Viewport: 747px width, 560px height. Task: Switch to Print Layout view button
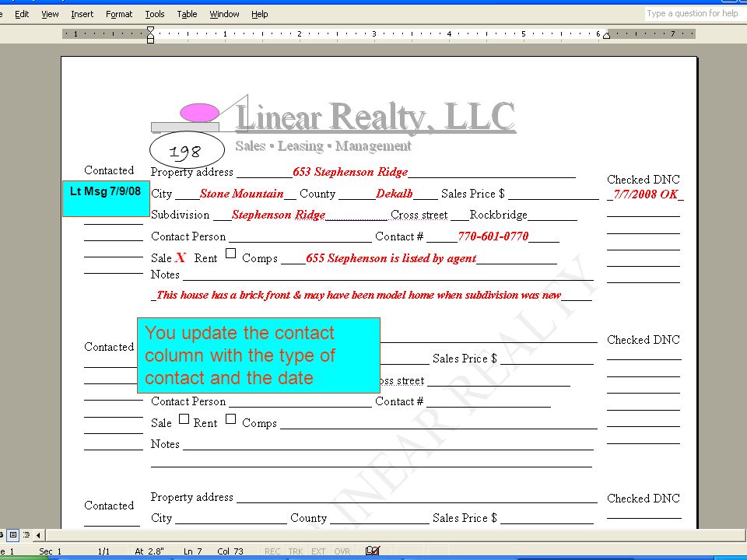pos(13,535)
